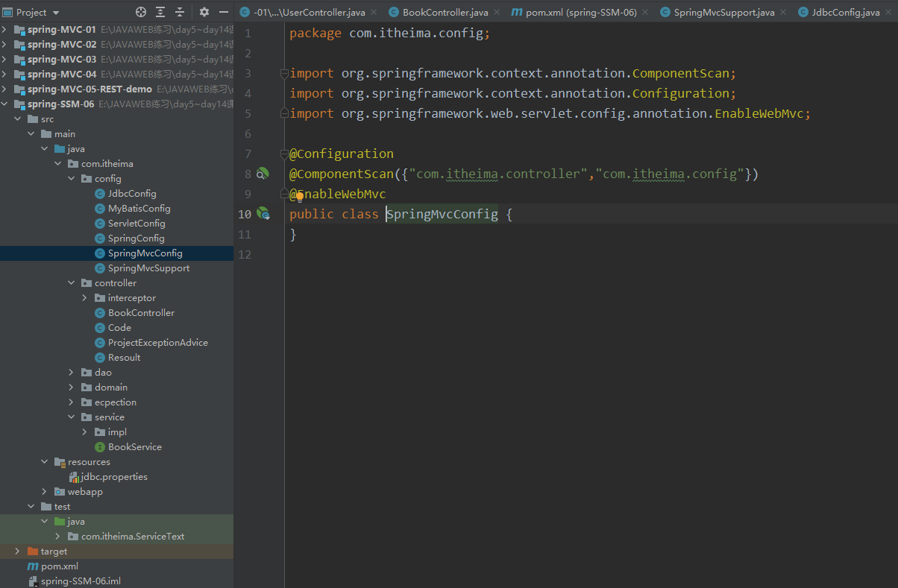Click the Expand All icon in Project panel
Viewport: 898px width, 588px height.
(x=160, y=13)
